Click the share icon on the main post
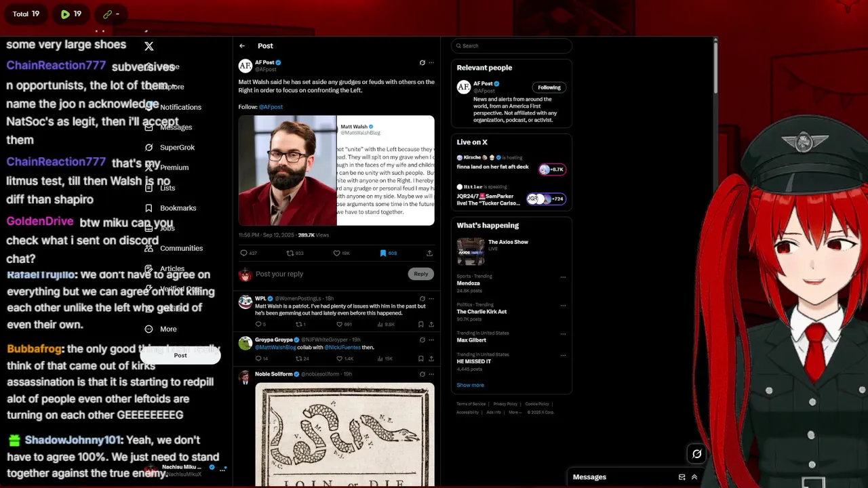868x488 pixels. 429,253
